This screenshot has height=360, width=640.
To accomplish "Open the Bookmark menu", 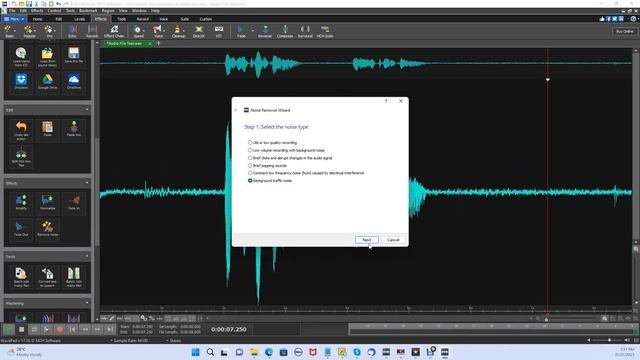I will (88, 11).
